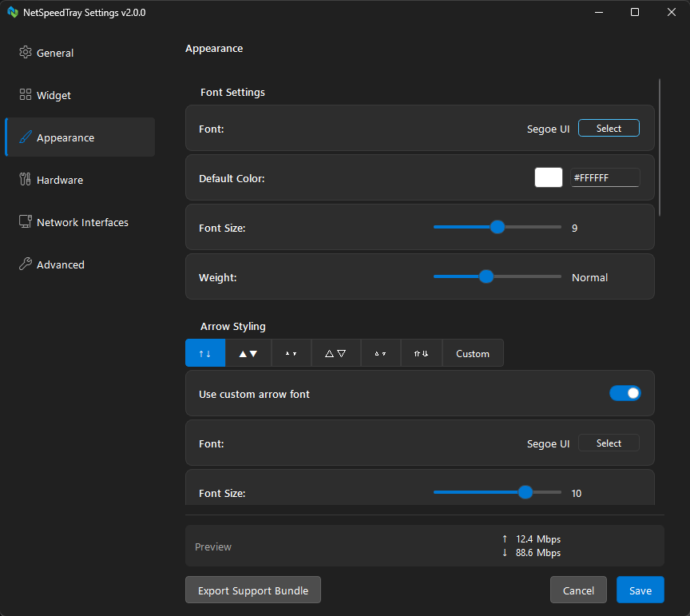The image size is (690, 616).
Task: Maximize the NetSpeedTray Settings window
Action: point(635,12)
